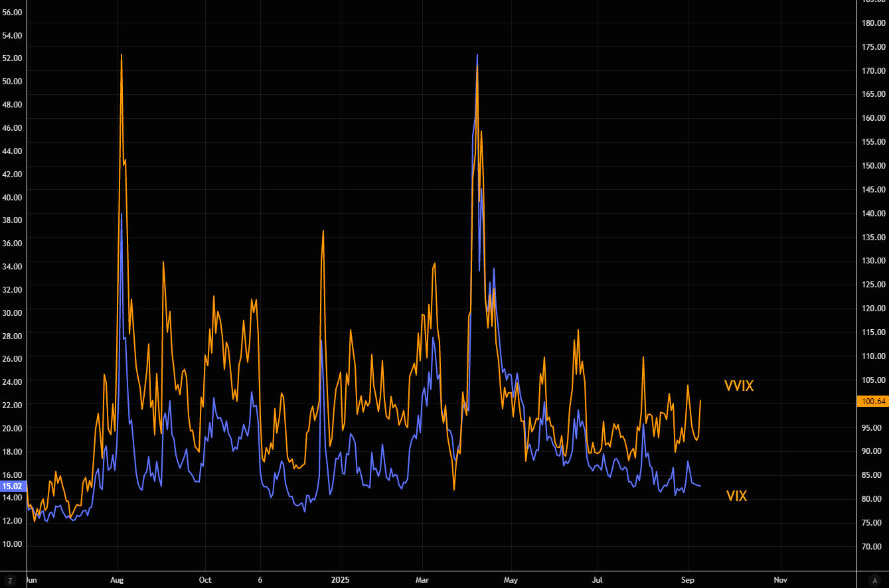Click the Aug label on the time axis
889x588 pixels.
[x=117, y=579]
